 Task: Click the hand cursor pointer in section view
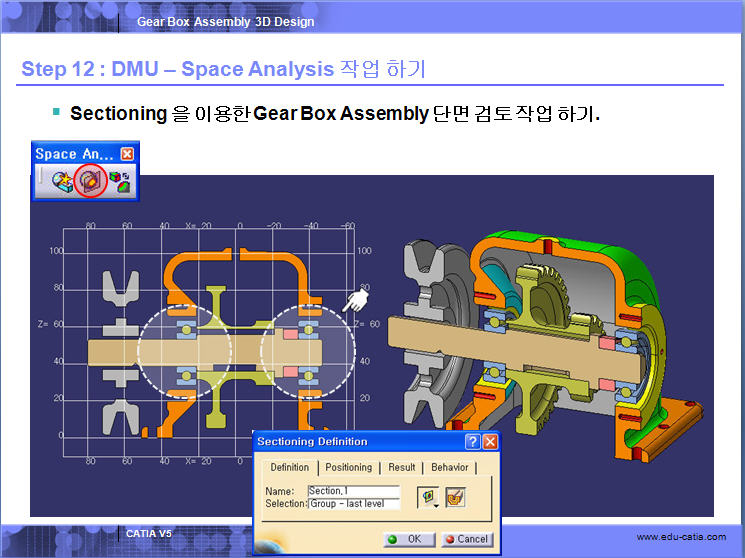[x=355, y=300]
